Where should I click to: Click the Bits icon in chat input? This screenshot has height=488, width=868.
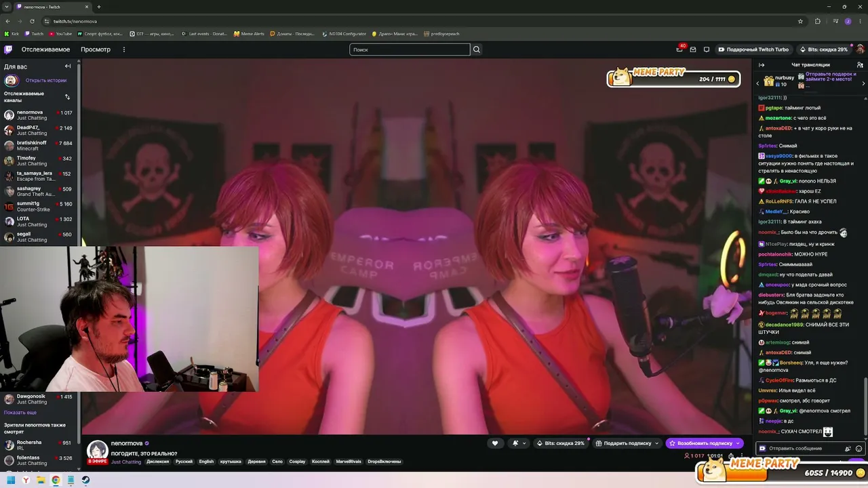coord(848,449)
